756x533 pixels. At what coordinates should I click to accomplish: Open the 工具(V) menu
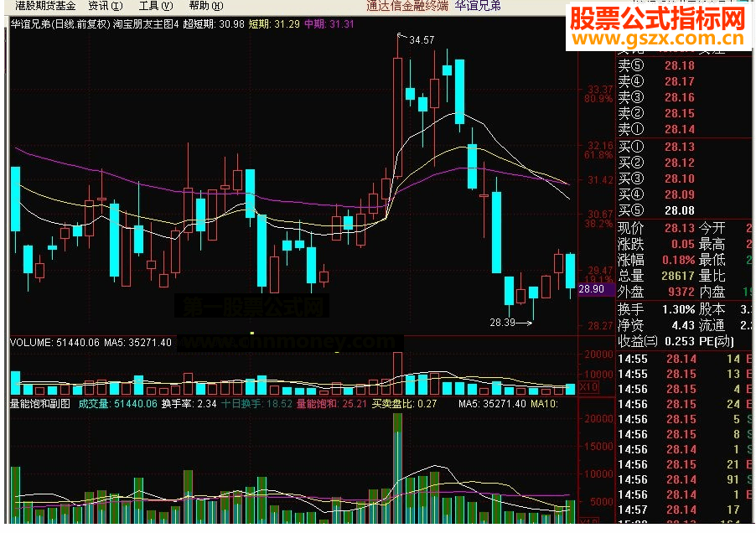pos(156,6)
